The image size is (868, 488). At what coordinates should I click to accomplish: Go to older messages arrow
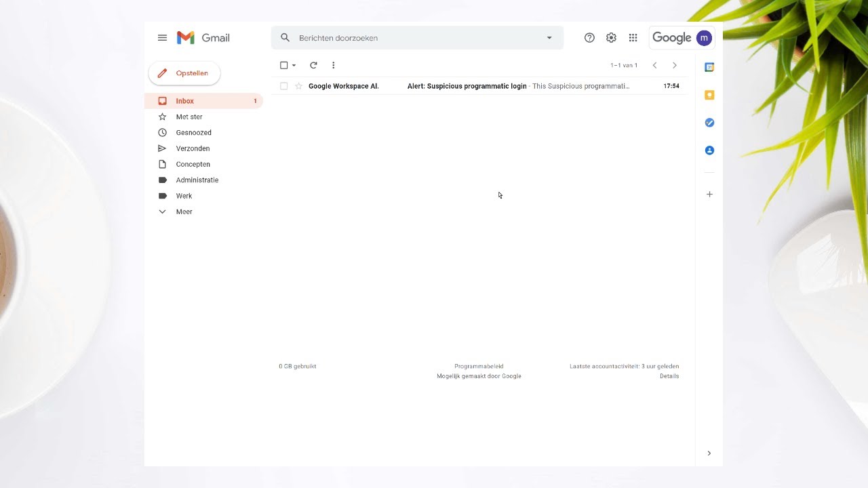click(x=674, y=65)
